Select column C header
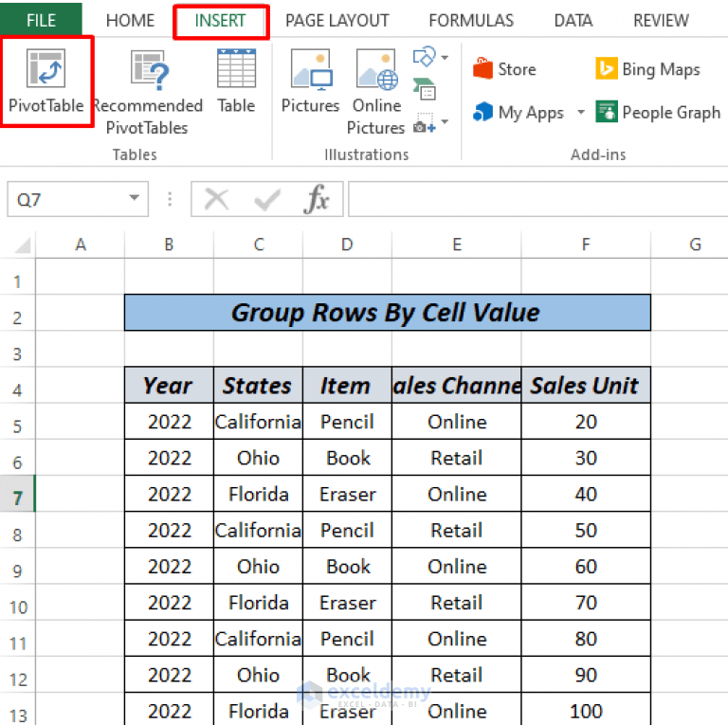 pyautogui.click(x=258, y=245)
